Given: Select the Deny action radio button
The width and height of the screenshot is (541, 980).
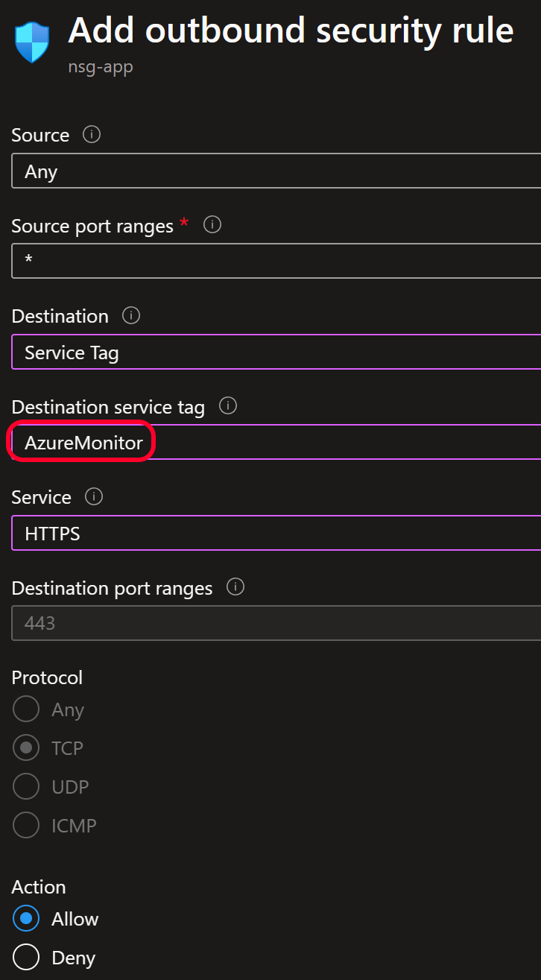Looking at the screenshot, I should [26, 957].
